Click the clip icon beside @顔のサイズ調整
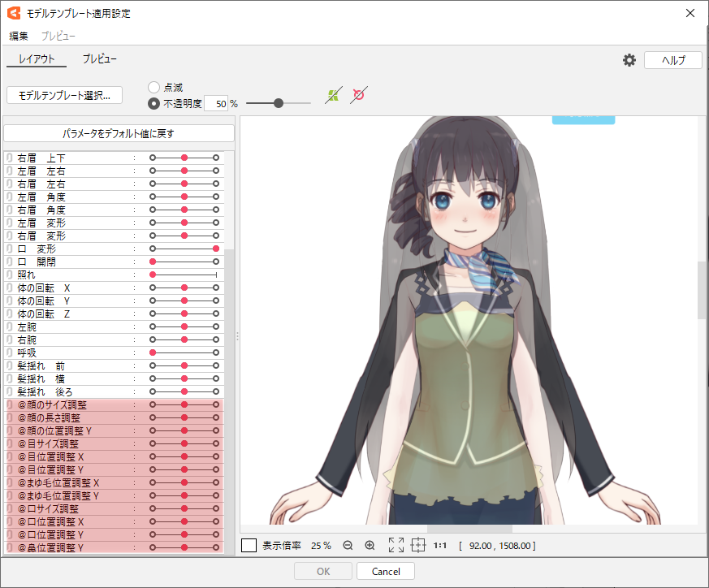 (x=10, y=404)
